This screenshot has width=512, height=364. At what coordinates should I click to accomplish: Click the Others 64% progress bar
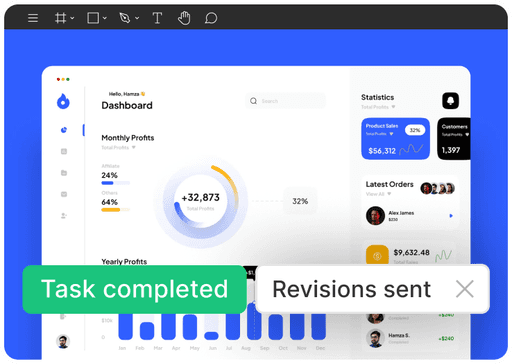coord(115,210)
